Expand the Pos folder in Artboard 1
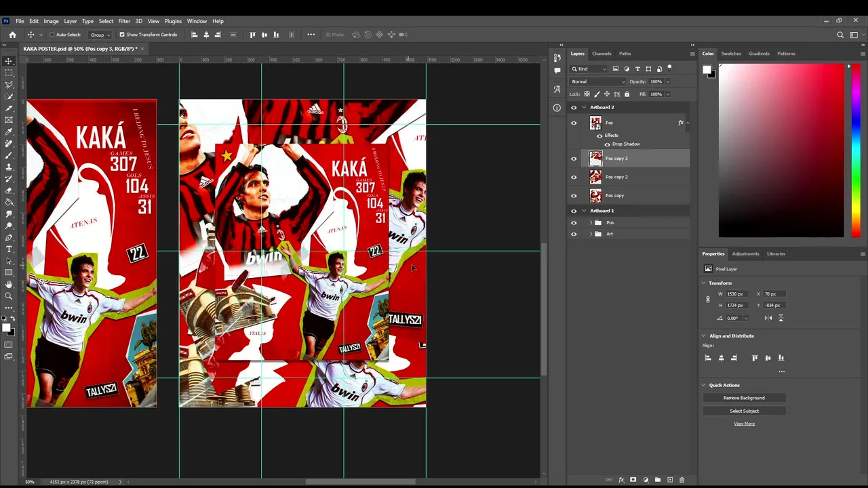Image resolution: width=868 pixels, height=488 pixels. (590, 222)
